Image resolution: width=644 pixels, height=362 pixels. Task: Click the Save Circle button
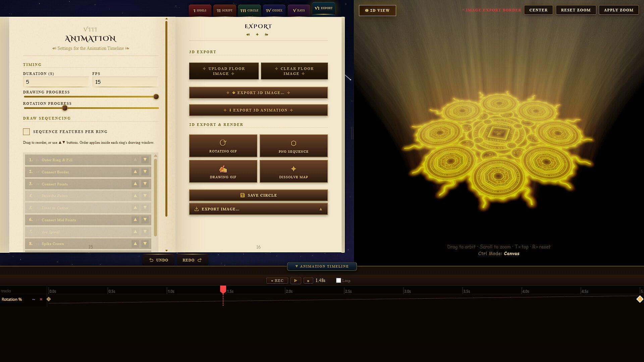tap(258, 195)
